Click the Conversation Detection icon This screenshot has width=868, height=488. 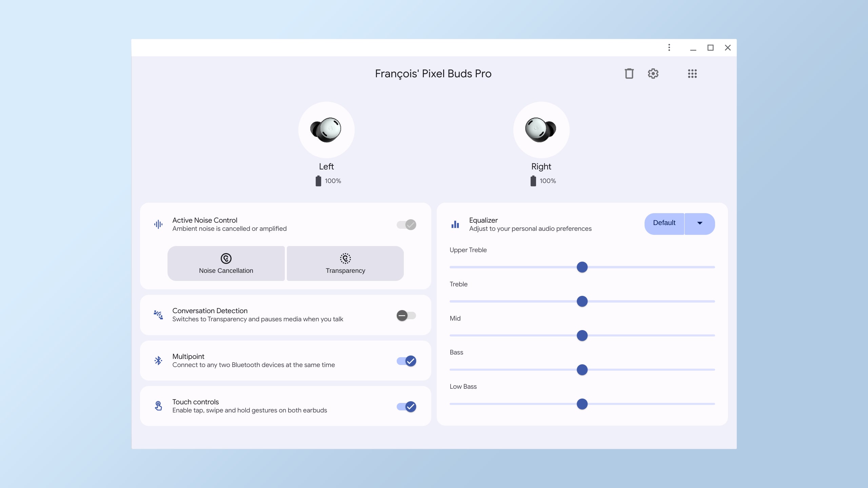point(158,314)
